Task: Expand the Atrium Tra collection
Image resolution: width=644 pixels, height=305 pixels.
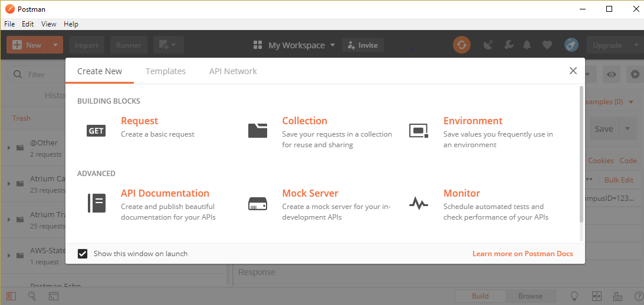Action: [x=9, y=219]
